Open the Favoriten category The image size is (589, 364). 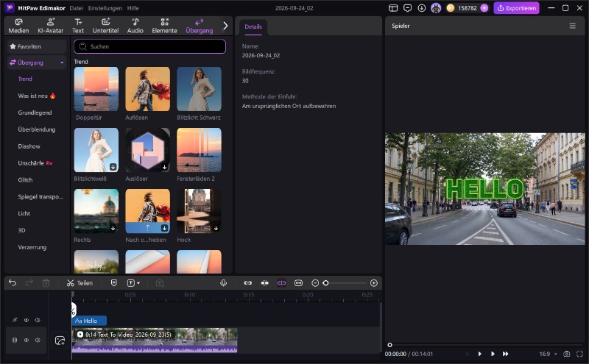[36, 46]
